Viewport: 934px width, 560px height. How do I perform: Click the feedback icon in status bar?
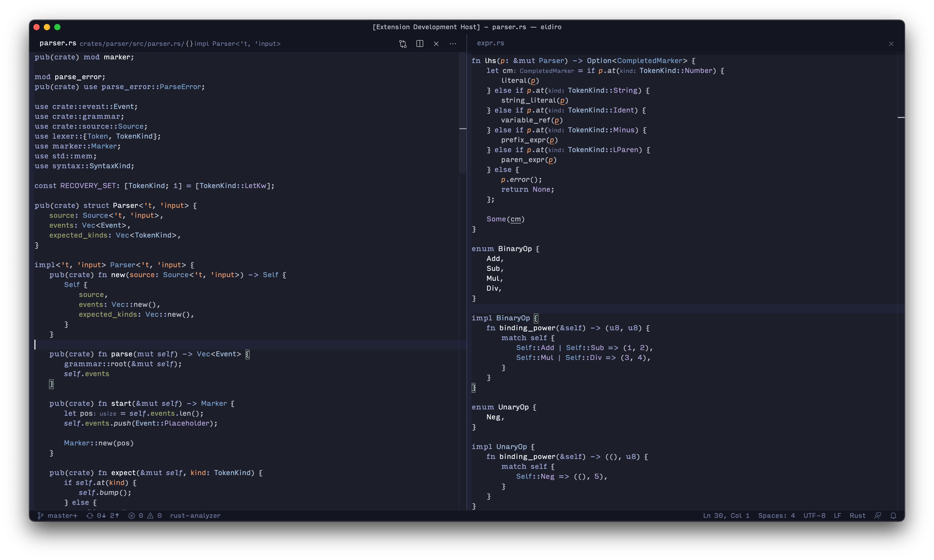[878, 515]
